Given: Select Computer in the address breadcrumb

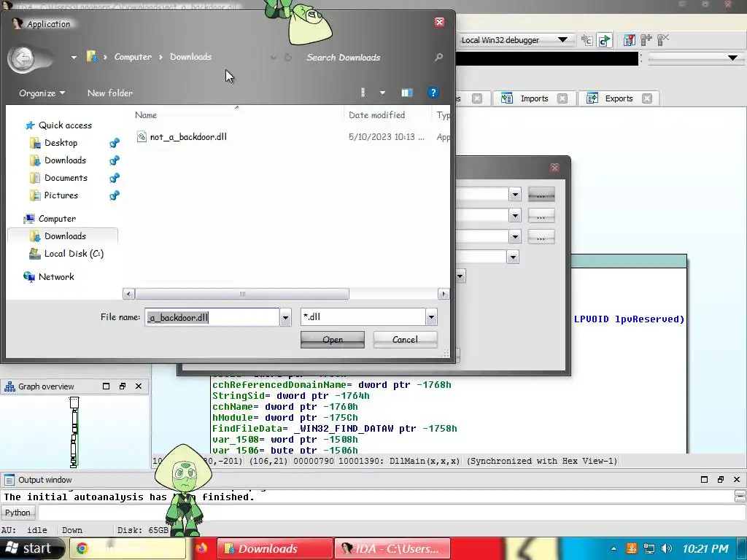Looking at the screenshot, I should pos(133,57).
